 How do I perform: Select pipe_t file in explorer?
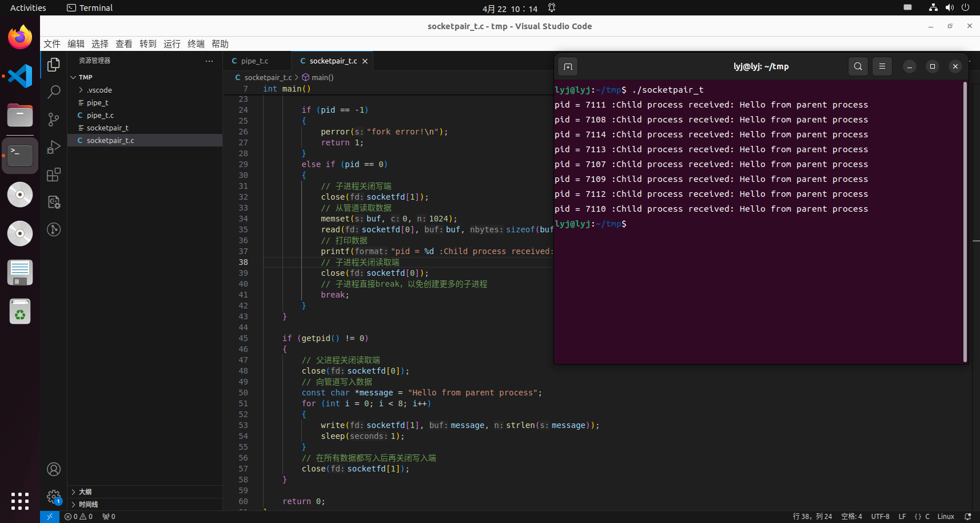click(x=145, y=102)
